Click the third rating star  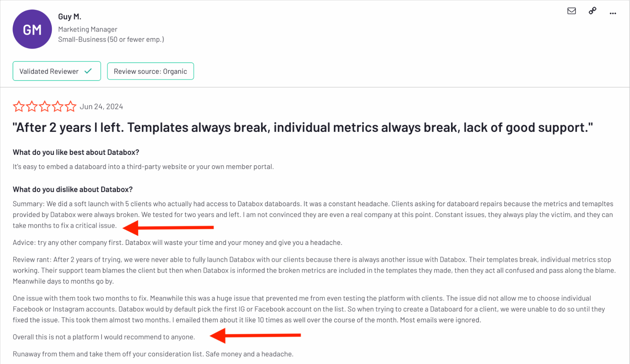[44, 106]
